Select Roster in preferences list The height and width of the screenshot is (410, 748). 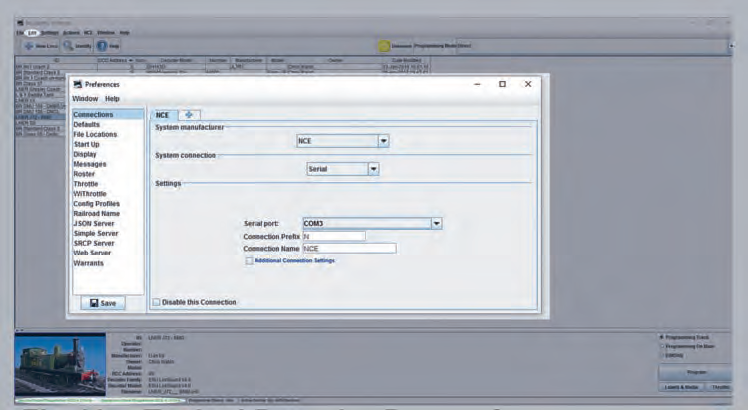85,174
